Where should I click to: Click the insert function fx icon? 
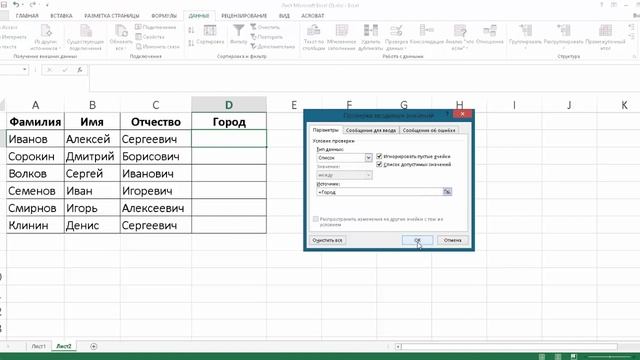(80, 70)
